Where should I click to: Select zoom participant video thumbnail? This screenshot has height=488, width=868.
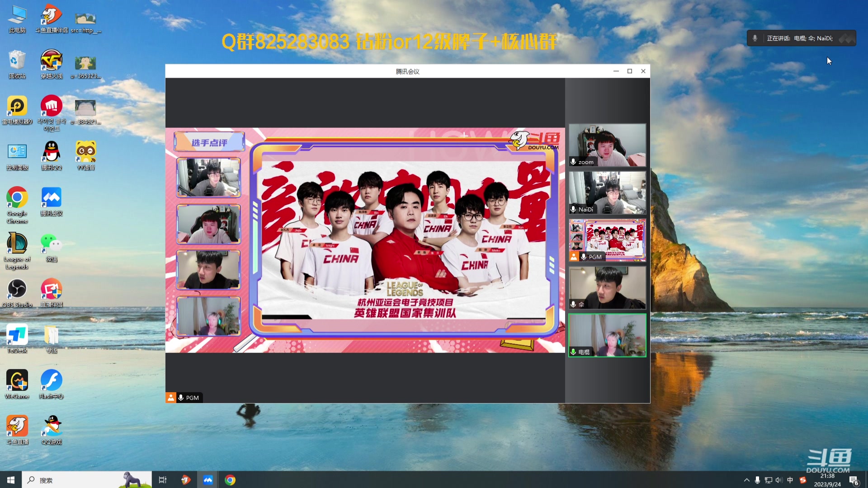point(607,145)
